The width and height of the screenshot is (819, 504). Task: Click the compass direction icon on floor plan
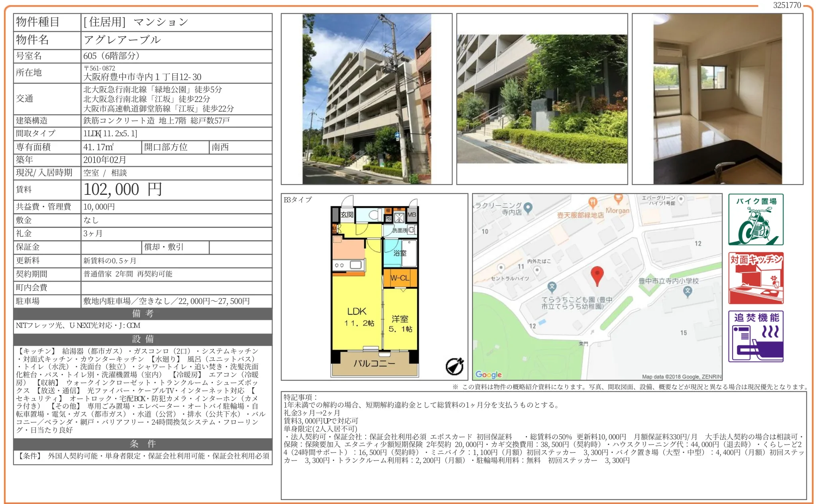(454, 366)
